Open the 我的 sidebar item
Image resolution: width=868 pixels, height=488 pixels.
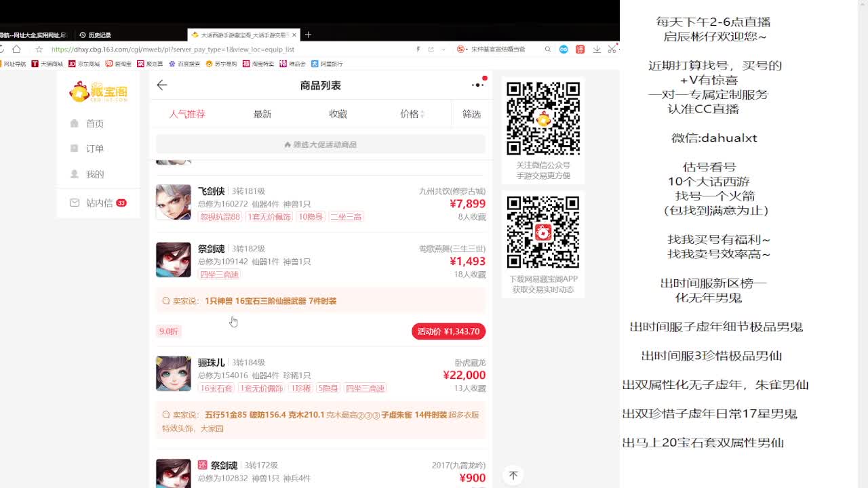pos(94,174)
